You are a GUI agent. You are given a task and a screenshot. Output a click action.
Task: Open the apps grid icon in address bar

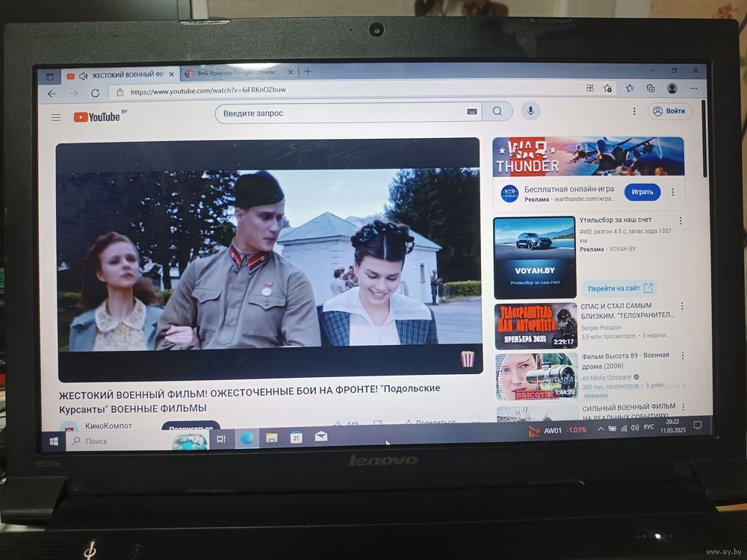(x=590, y=87)
